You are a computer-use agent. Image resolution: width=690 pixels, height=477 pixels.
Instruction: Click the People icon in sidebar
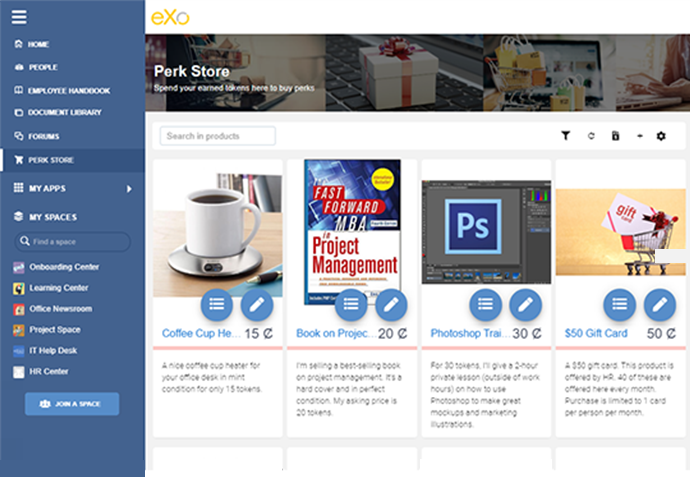coord(19,67)
